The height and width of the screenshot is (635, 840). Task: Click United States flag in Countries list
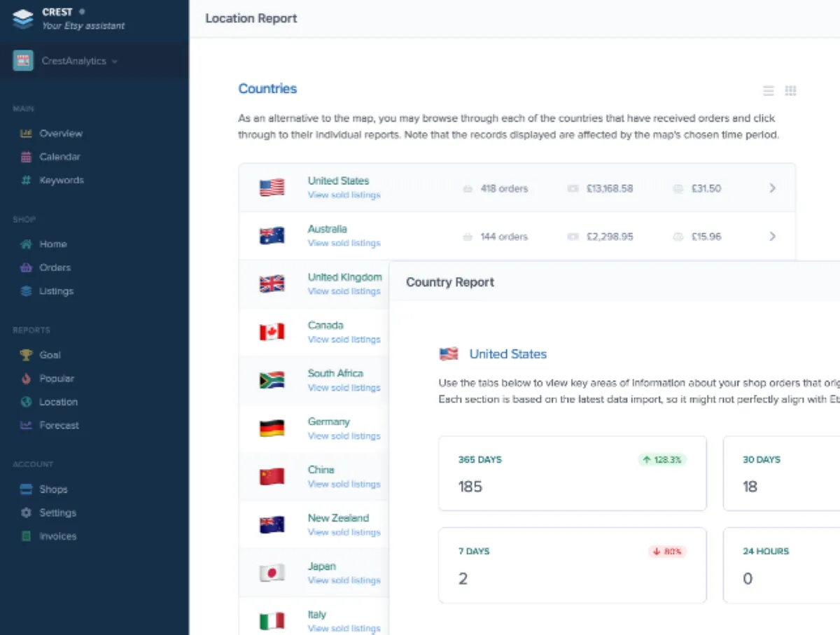click(272, 188)
